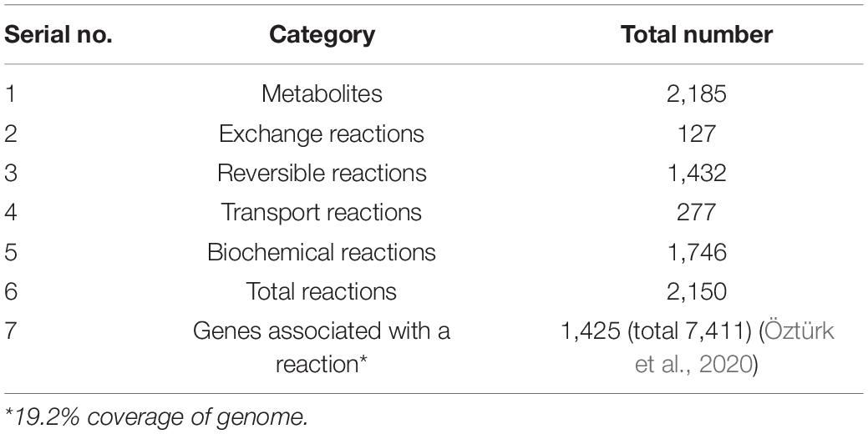Image resolution: width=868 pixels, height=434 pixels.
Task: Select the Metabolites category cell
Action: pyautogui.click(x=322, y=93)
